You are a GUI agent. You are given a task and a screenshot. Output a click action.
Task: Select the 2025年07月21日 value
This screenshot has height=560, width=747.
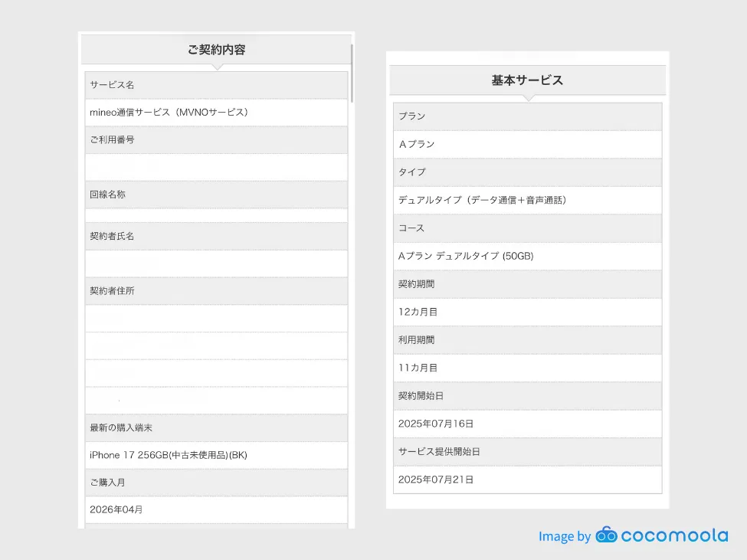436,480
